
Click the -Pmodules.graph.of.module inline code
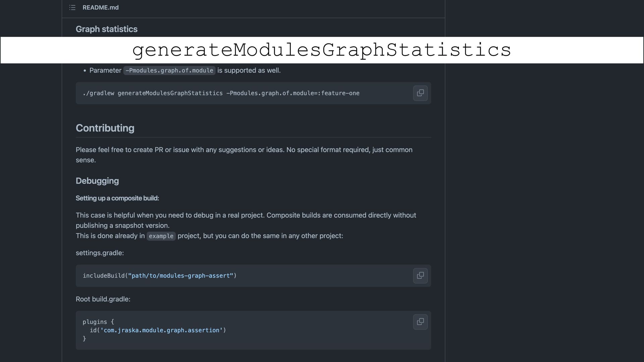coord(169,71)
